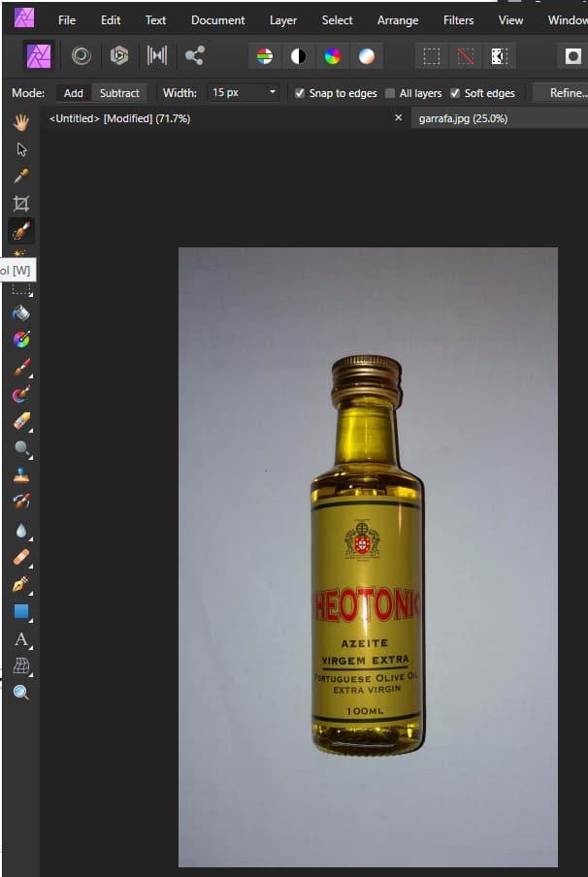Open the Develop Persona

[119, 56]
